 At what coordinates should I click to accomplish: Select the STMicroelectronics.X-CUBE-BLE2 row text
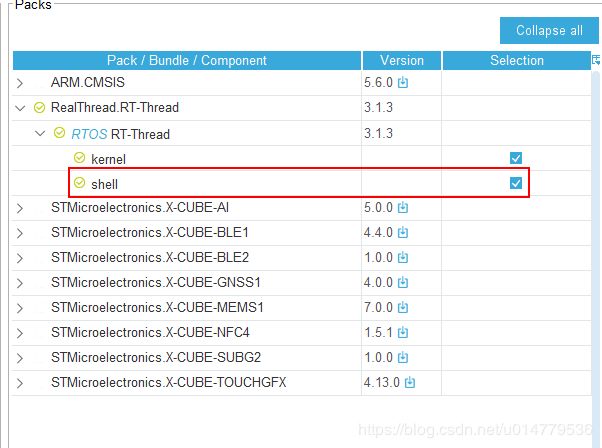point(150,258)
